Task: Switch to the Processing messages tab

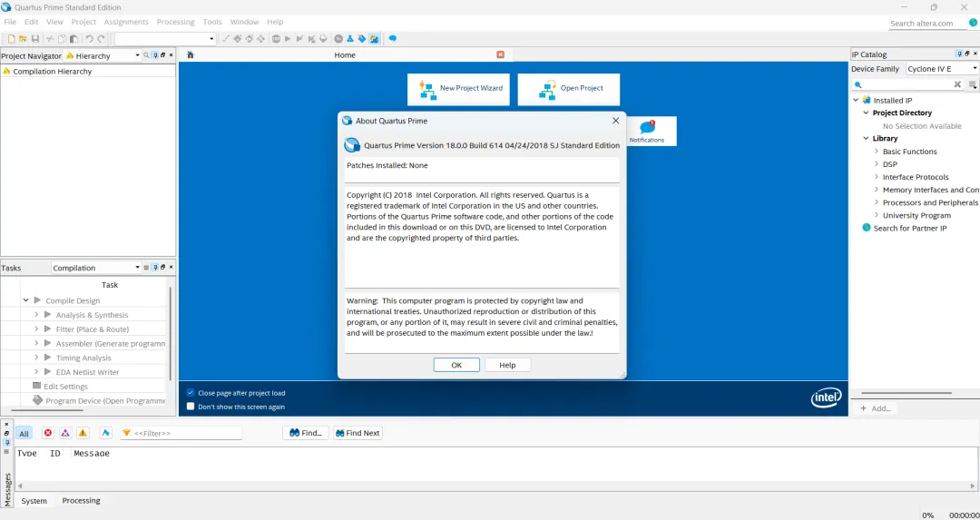Action: 82,501
